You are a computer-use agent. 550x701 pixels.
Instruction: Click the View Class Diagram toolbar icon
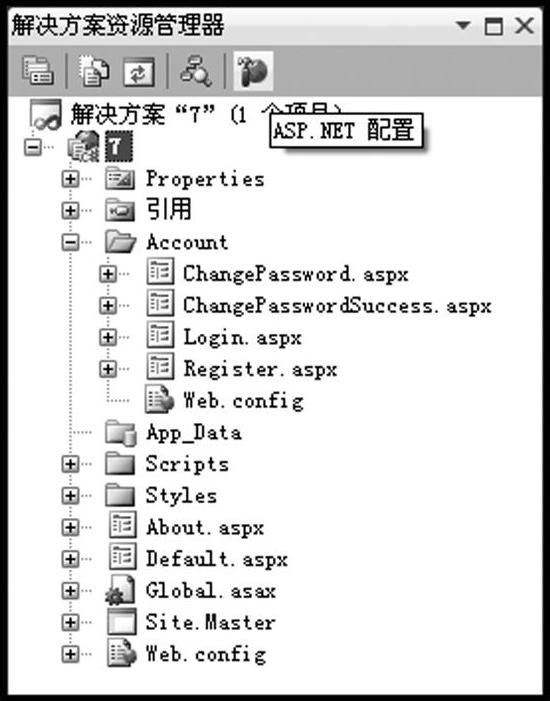coord(195,70)
